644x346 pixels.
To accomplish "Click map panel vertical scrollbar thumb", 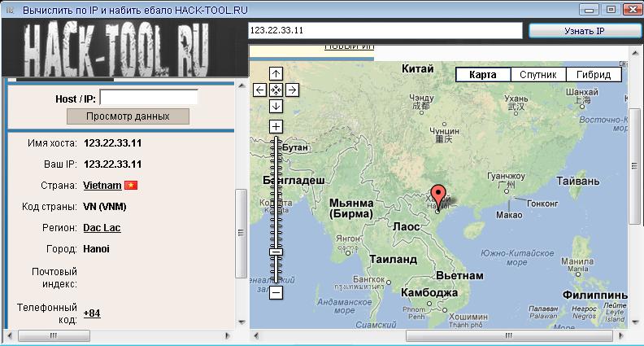I will click(635, 166).
